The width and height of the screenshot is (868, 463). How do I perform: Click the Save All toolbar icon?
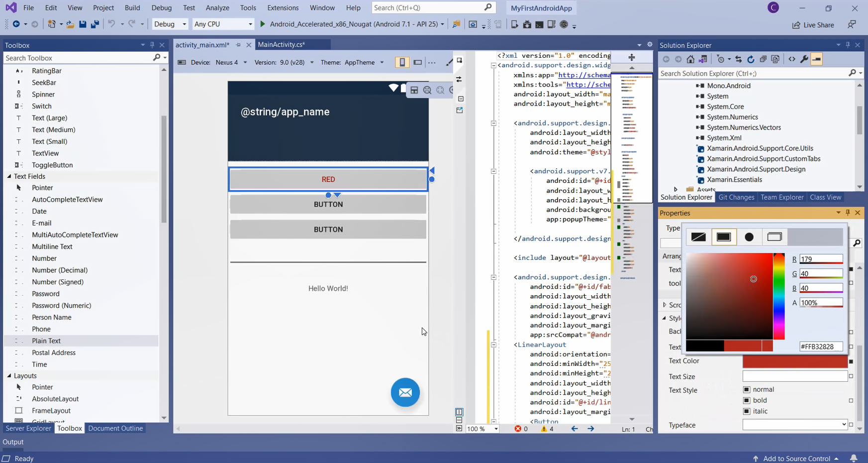pos(95,24)
